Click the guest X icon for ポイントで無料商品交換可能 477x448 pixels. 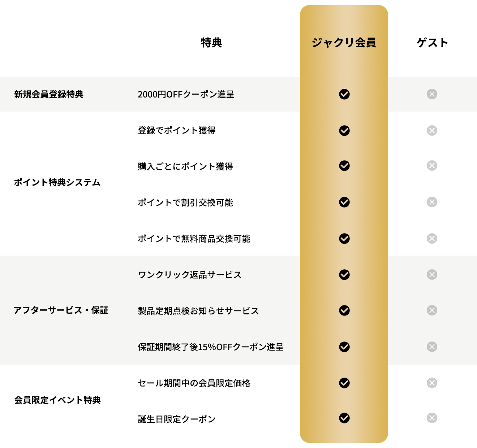point(432,238)
